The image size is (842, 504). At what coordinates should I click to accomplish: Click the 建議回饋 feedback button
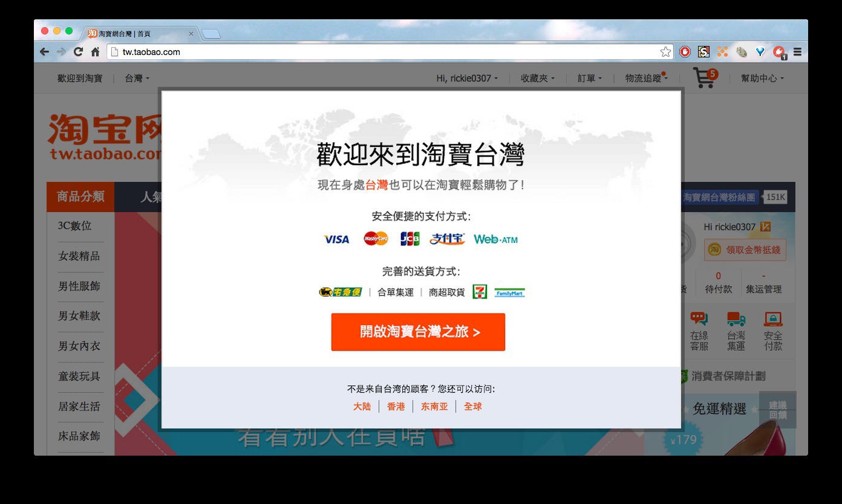pos(778,410)
